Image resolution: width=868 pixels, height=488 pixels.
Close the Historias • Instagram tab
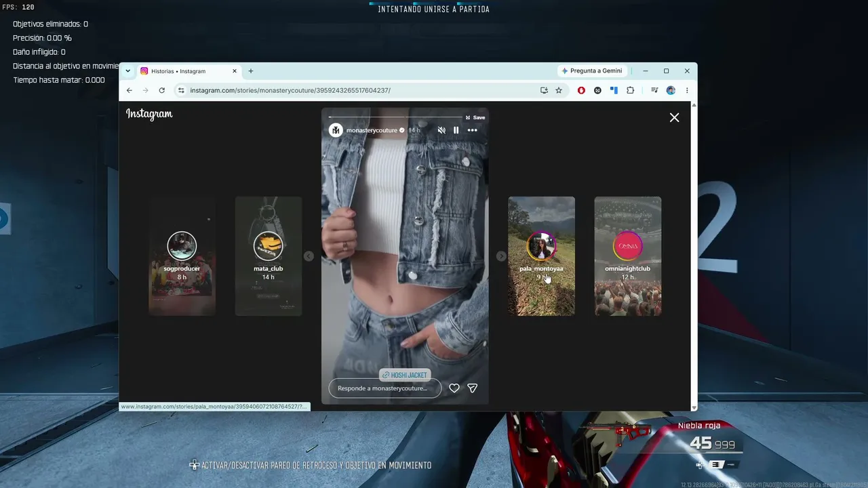(x=235, y=71)
